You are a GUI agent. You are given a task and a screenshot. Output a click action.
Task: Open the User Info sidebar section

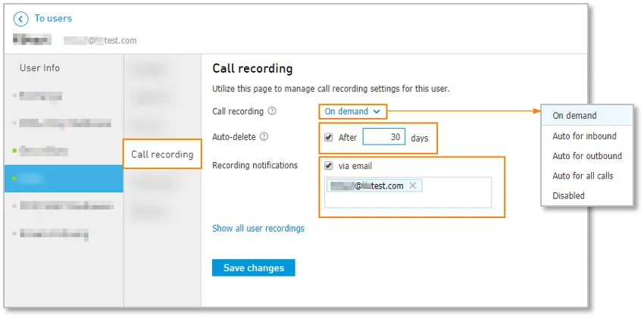(x=39, y=68)
